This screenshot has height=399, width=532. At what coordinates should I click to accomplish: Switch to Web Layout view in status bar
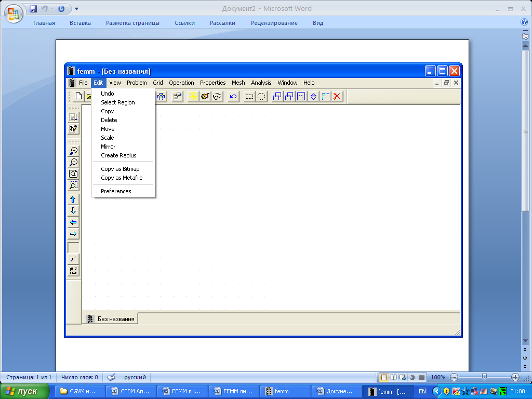pos(403,377)
